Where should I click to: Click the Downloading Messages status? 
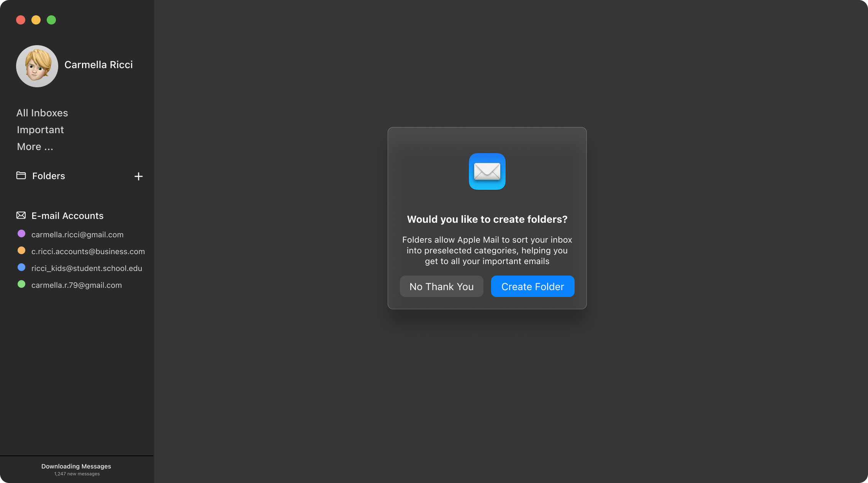[x=76, y=466]
